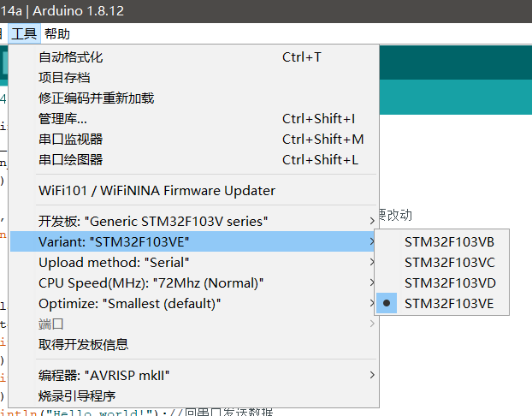Viewport: 532px width, 416px height.
Task: Expand CPU Speed 72Mhz submenu
Action: [x=194, y=282]
